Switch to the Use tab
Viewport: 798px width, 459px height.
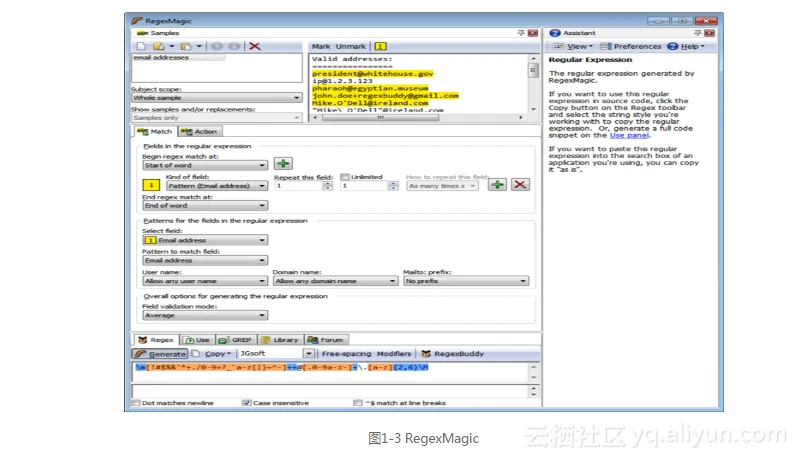(x=197, y=339)
